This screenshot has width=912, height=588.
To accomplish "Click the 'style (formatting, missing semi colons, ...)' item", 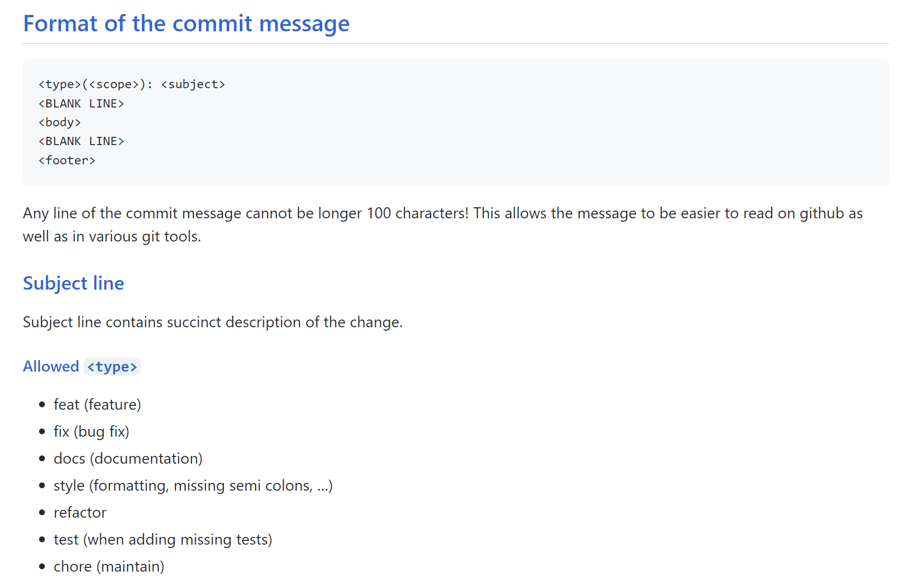I will [193, 486].
